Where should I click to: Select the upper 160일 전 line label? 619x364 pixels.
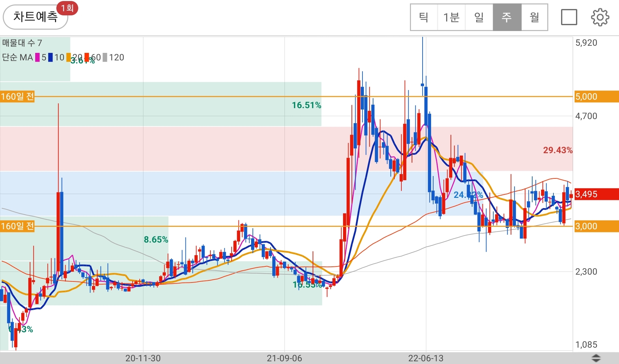[17, 97]
